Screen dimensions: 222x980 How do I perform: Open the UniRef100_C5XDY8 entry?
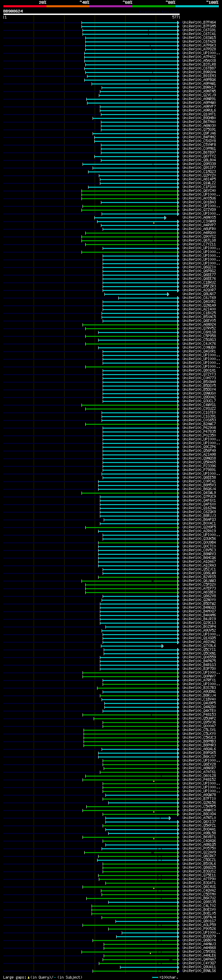[199, 141]
